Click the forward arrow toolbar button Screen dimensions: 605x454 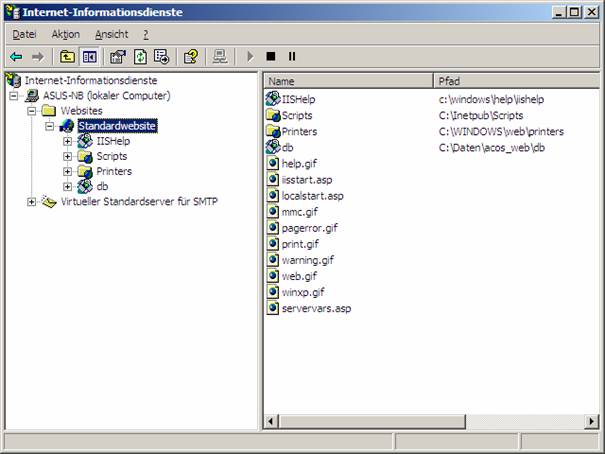tap(38, 57)
